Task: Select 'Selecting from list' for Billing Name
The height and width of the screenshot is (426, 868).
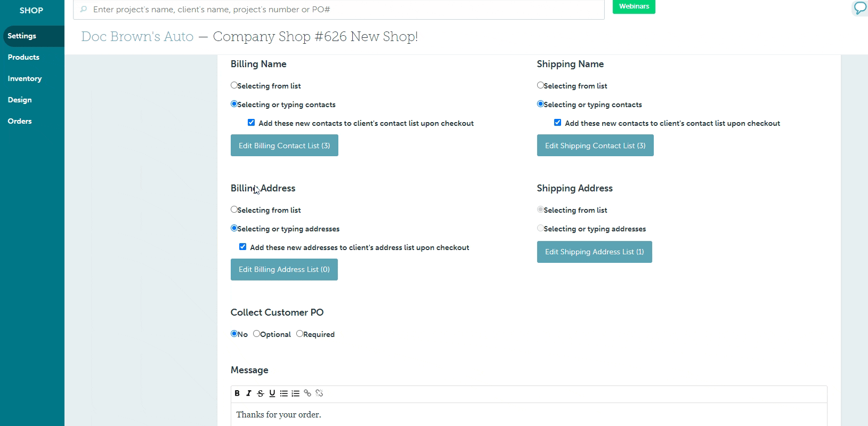Action: coord(234,85)
